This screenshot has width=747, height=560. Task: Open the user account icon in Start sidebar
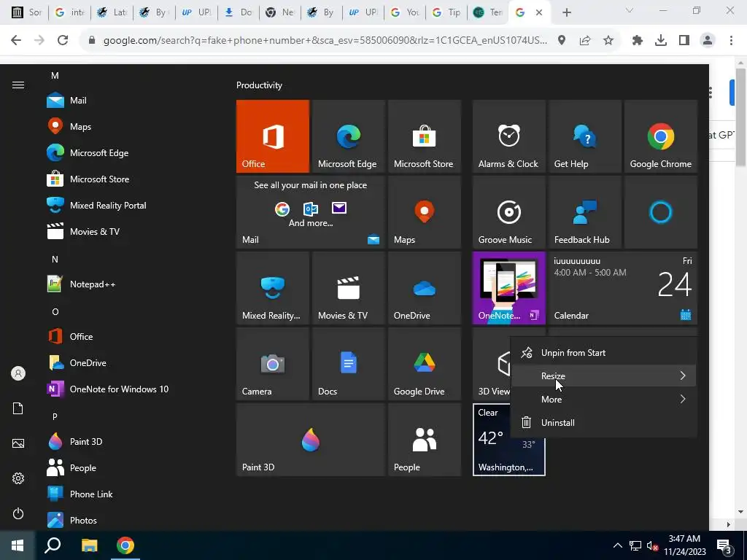18,373
